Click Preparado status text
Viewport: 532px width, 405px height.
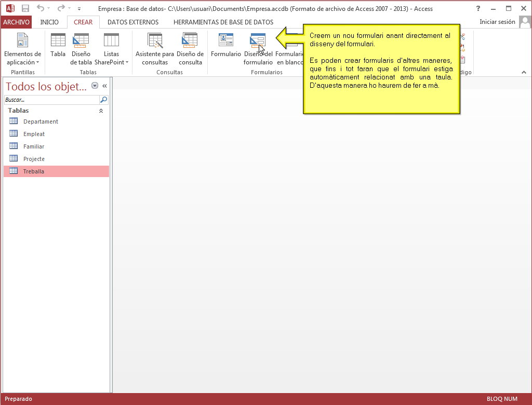[18, 399]
